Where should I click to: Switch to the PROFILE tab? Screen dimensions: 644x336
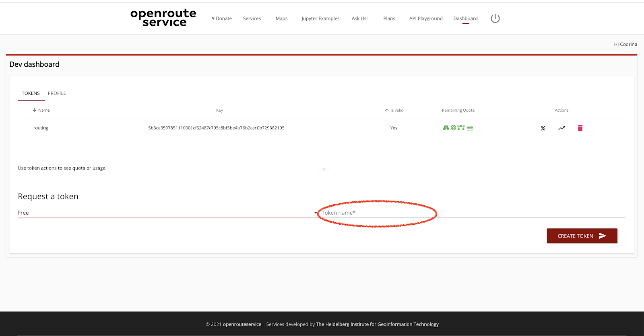tap(57, 93)
